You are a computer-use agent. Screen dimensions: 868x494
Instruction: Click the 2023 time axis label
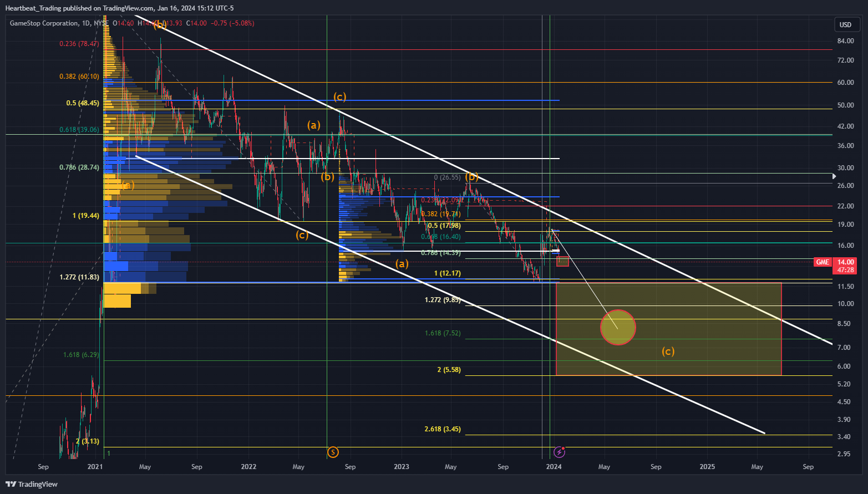(x=402, y=467)
